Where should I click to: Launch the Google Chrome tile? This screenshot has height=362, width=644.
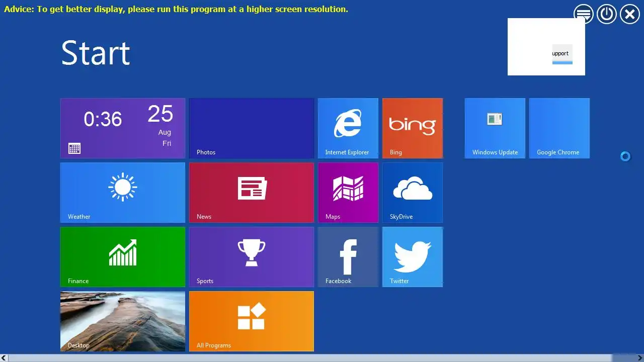(x=559, y=128)
